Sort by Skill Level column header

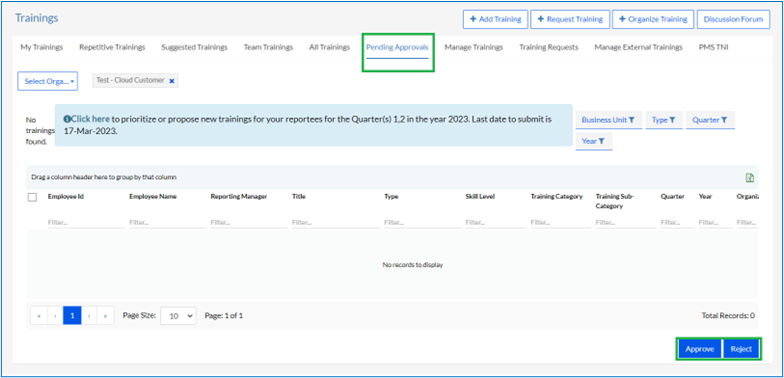coord(480,196)
